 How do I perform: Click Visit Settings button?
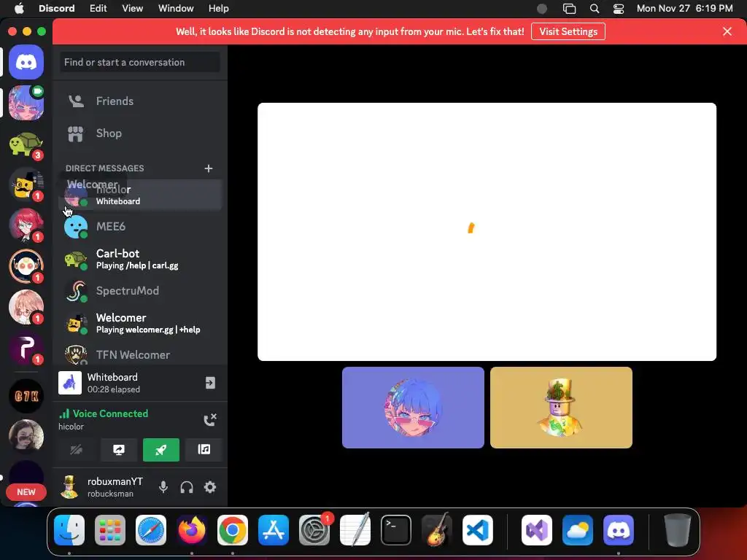click(x=568, y=31)
